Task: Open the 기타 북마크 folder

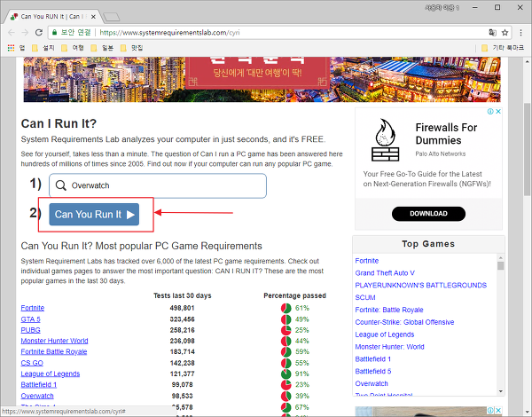Action: (503, 48)
